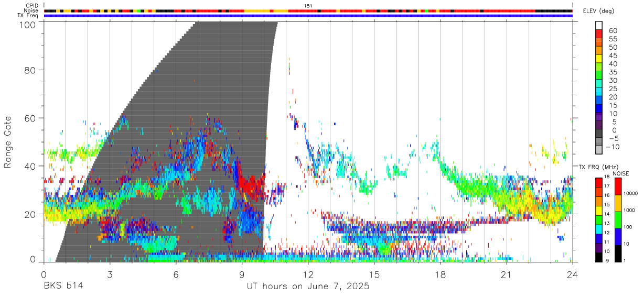The width and height of the screenshot is (644, 297).
Task: Select the red 17–18 swatch in TX FRQ colorbar
Action: tap(598, 182)
